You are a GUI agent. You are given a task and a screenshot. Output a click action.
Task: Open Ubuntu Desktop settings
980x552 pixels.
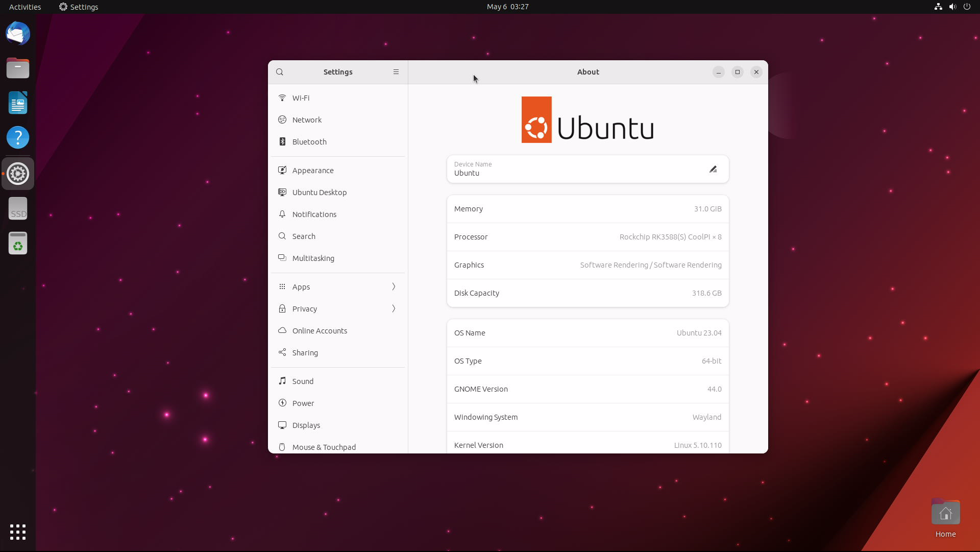338,192
